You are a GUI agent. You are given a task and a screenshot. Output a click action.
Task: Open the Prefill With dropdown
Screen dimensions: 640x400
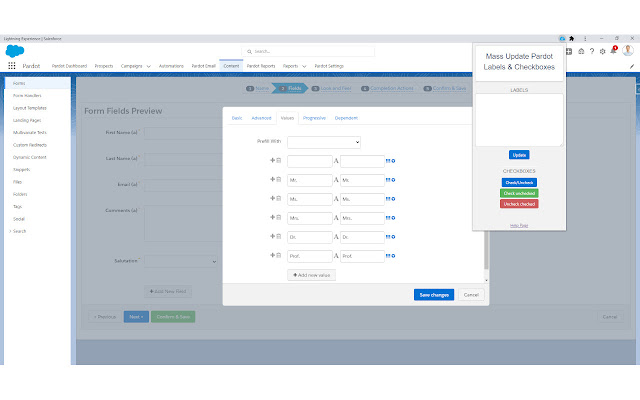(x=324, y=142)
